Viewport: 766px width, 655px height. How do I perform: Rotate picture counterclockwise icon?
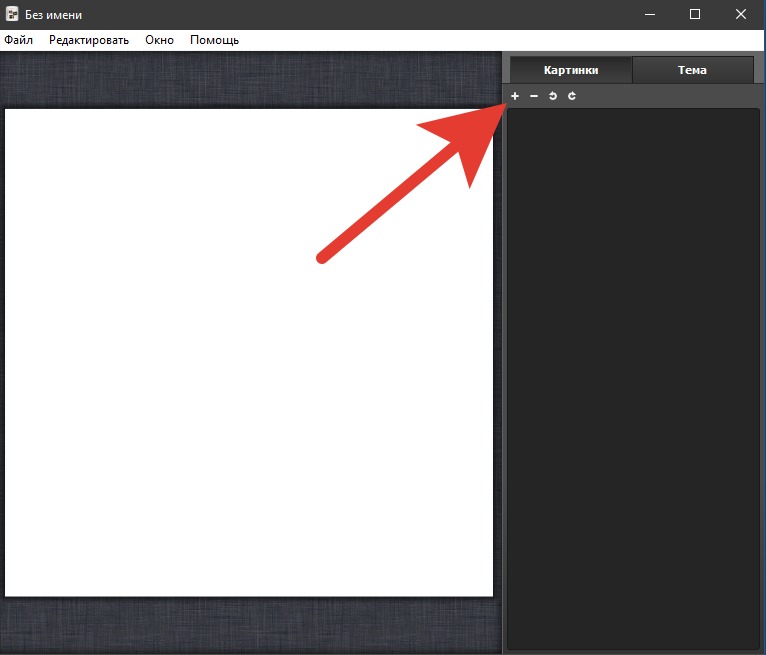click(553, 96)
